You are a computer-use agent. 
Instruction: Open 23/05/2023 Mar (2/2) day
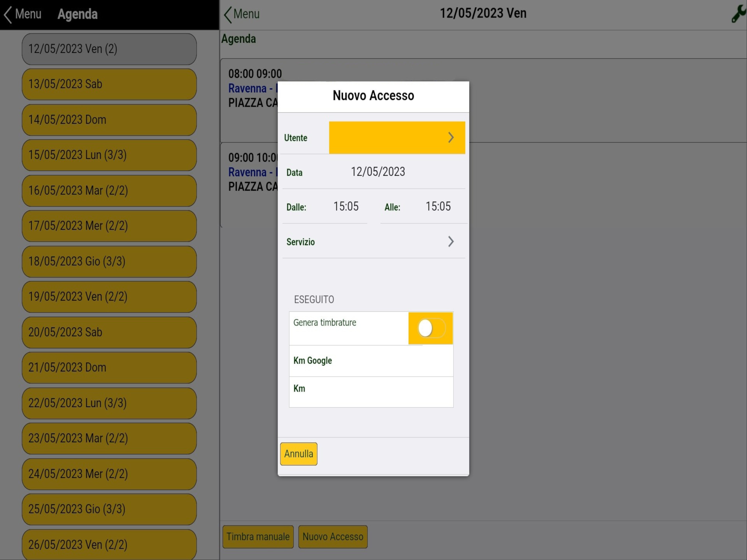[x=109, y=438]
